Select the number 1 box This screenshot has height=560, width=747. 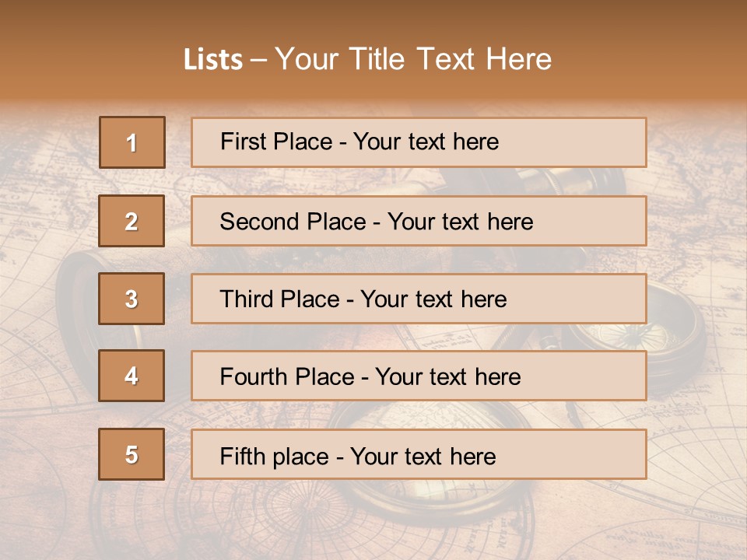point(132,142)
